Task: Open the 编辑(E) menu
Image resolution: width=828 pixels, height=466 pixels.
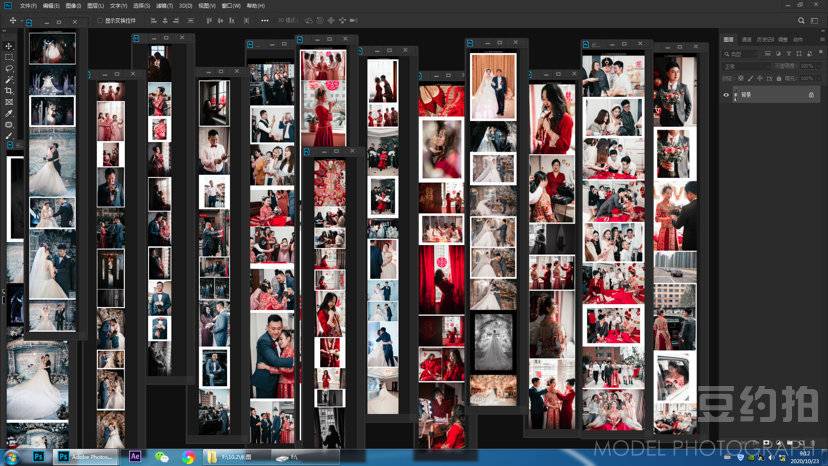Action: (x=51, y=6)
